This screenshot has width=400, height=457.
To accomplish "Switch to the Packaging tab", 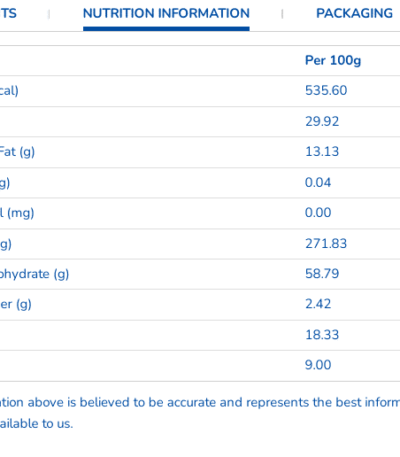I will [x=355, y=14].
